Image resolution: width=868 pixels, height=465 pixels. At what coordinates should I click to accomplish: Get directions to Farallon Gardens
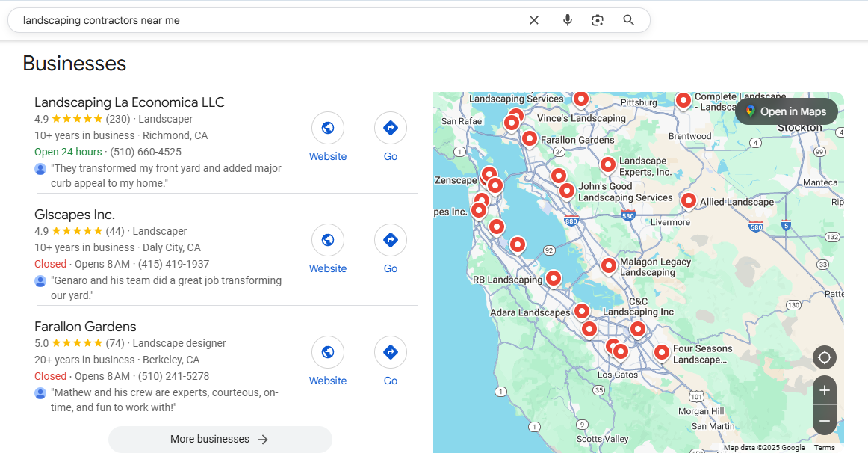pyautogui.click(x=391, y=352)
